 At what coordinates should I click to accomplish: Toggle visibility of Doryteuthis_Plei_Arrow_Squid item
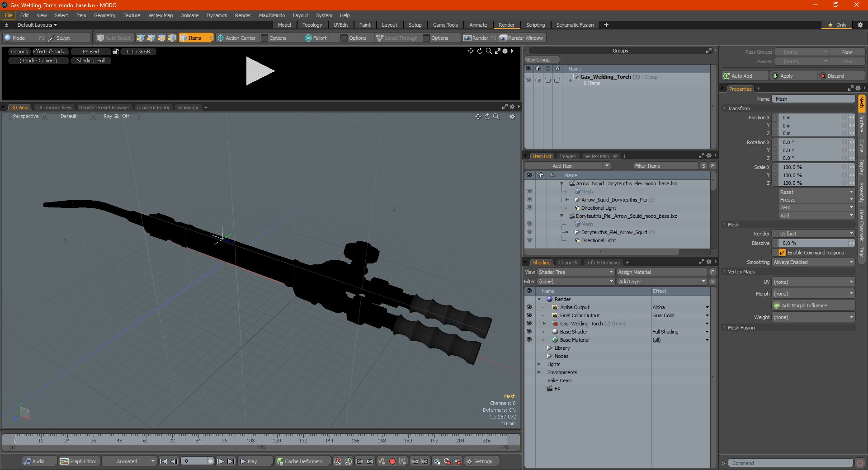tap(529, 232)
